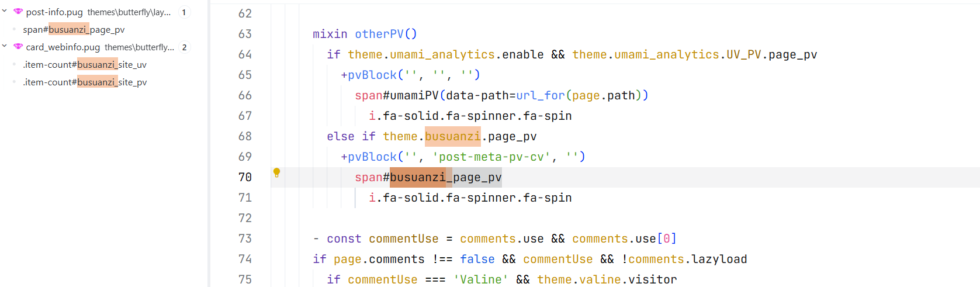Click the pug file icon beside post-info.pug
The width and height of the screenshot is (980, 287).
click(18, 12)
